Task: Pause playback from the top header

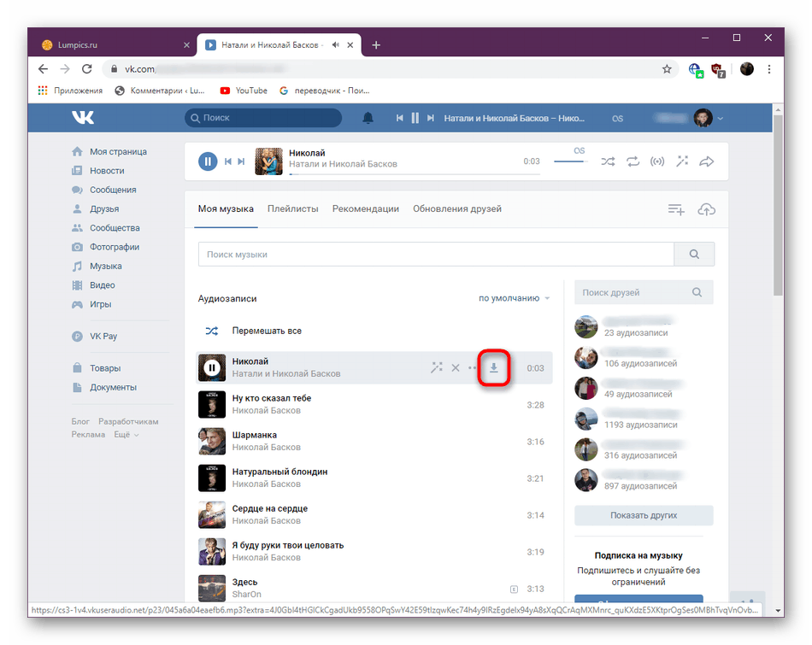Action: point(415,118)
